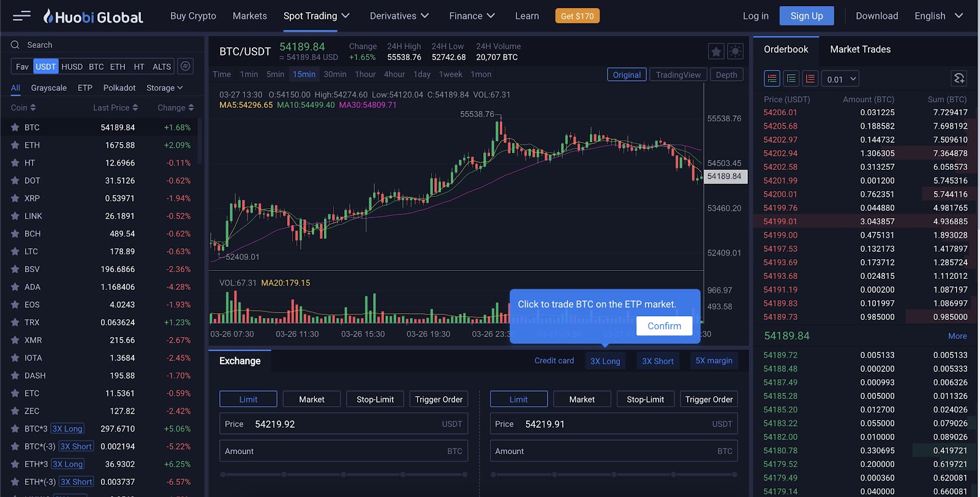The image size is (980, 497).
Task: Switch chart to Depth view
Action: coord(726,75)
